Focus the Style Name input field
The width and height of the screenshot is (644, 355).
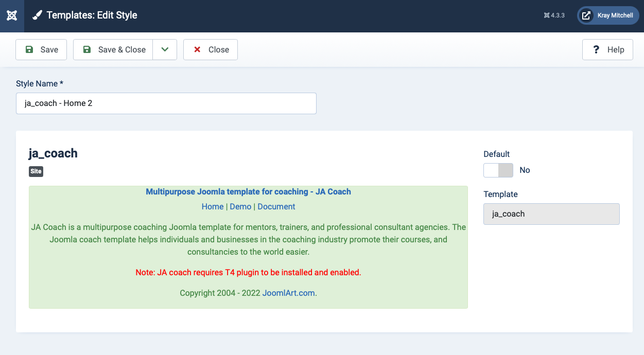coord(166,103)
